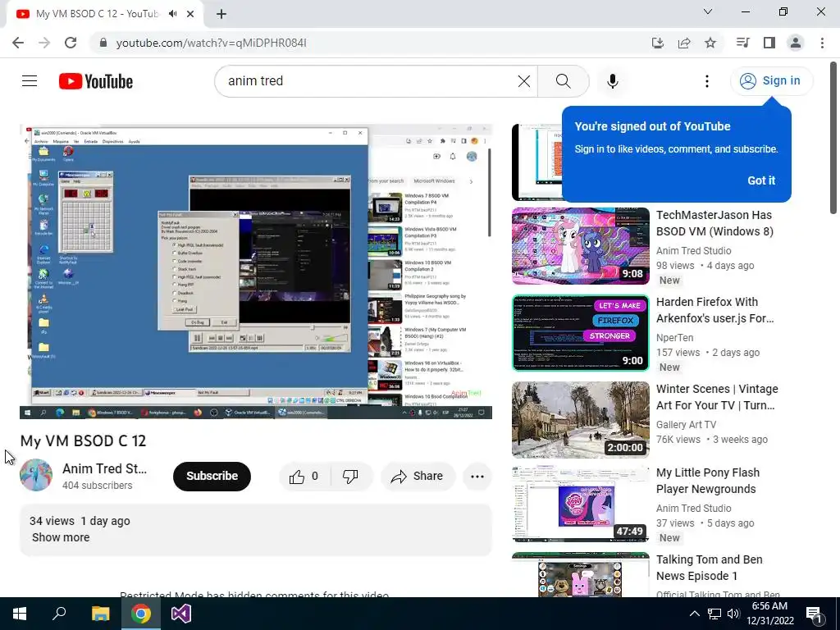Viewport: 840px width, 630px height.
Task: Like the video with thumbs-up icon
Action: coord(304,477)
